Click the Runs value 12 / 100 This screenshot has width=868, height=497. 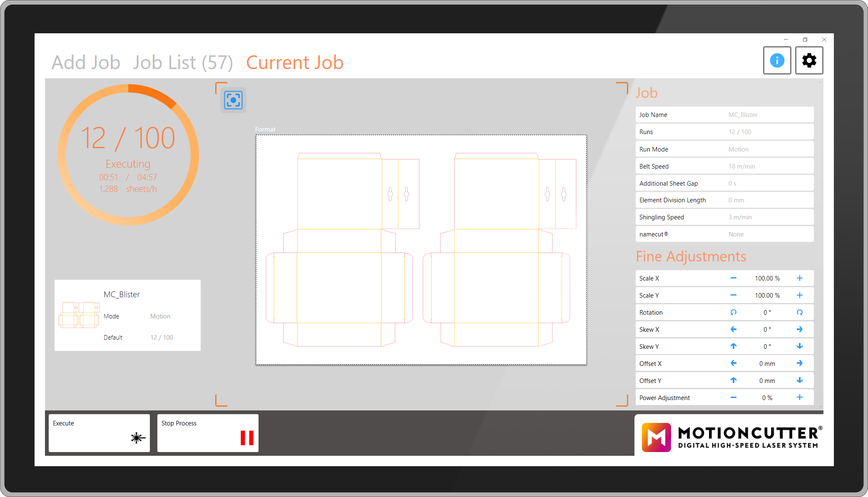click(740, 132)
